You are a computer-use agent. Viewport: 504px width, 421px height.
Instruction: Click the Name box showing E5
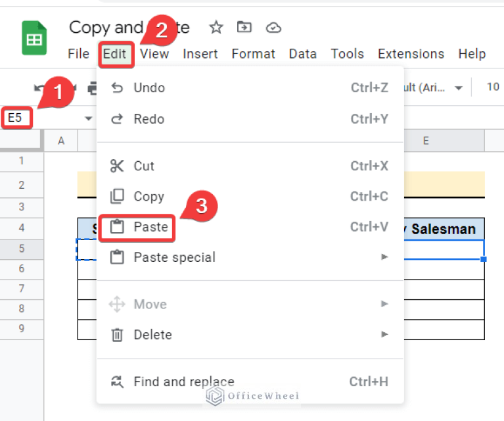[16, 118]
